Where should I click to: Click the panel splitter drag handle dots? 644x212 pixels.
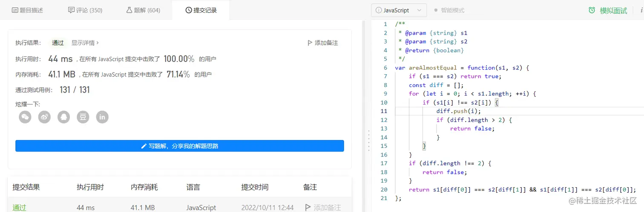coord(368,140)
